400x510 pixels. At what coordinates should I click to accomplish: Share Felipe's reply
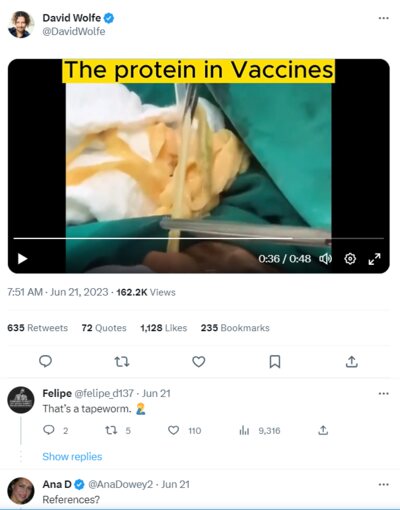pyautogui.click(x=323, y=430)
